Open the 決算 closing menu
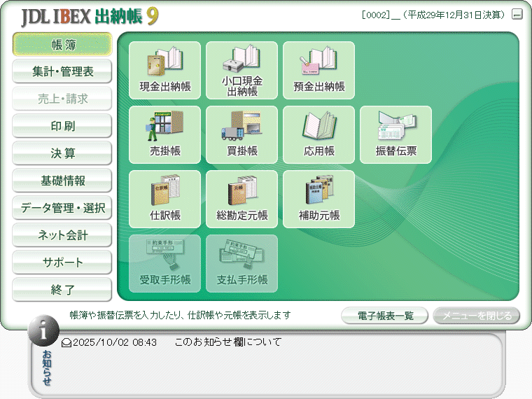 (62, 153)
